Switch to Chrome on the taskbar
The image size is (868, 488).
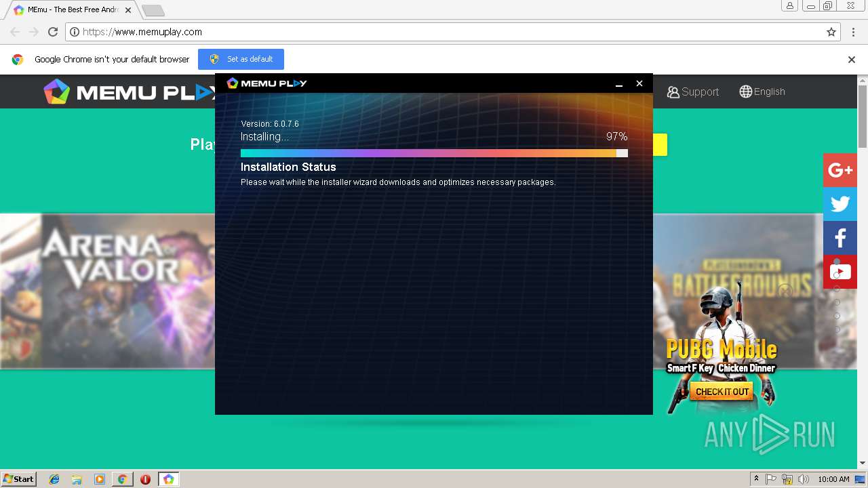122,479
